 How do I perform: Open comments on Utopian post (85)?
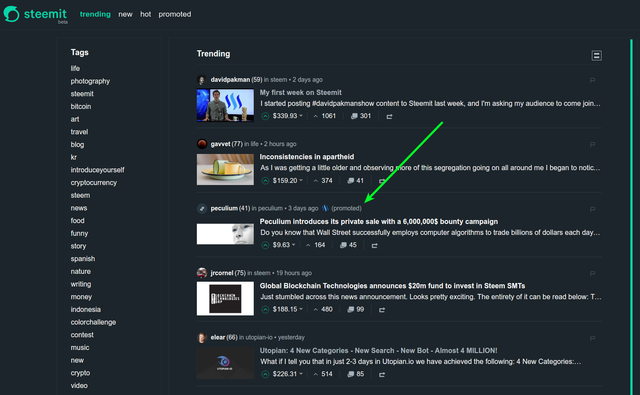(x=355, y=374)
